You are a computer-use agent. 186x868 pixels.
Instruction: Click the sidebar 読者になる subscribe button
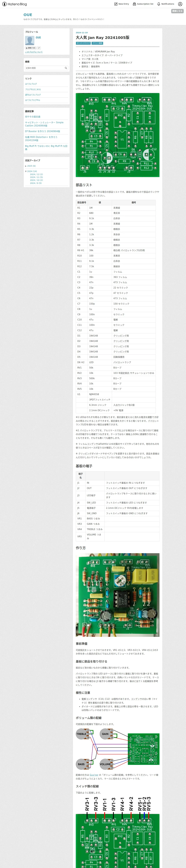click(x=30, y=48)
